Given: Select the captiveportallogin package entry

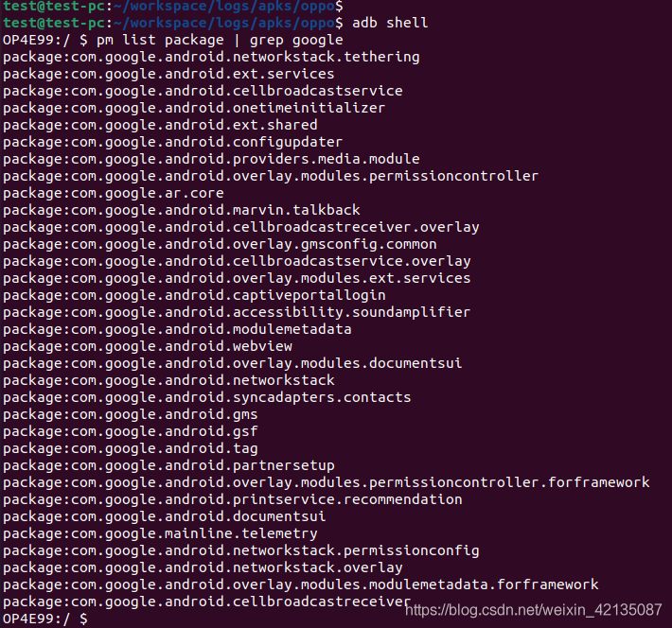Looking at the screenshot, I should click(x=194, y=295).
